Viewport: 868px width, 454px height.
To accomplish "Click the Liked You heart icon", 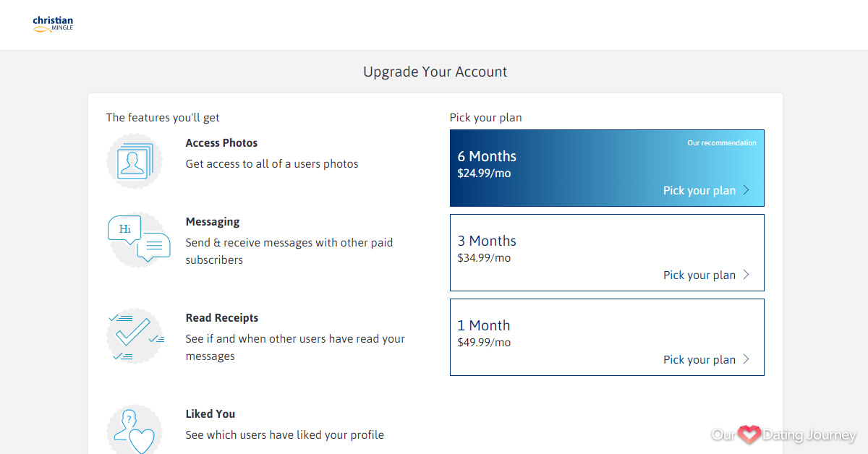I will point(135,429).
